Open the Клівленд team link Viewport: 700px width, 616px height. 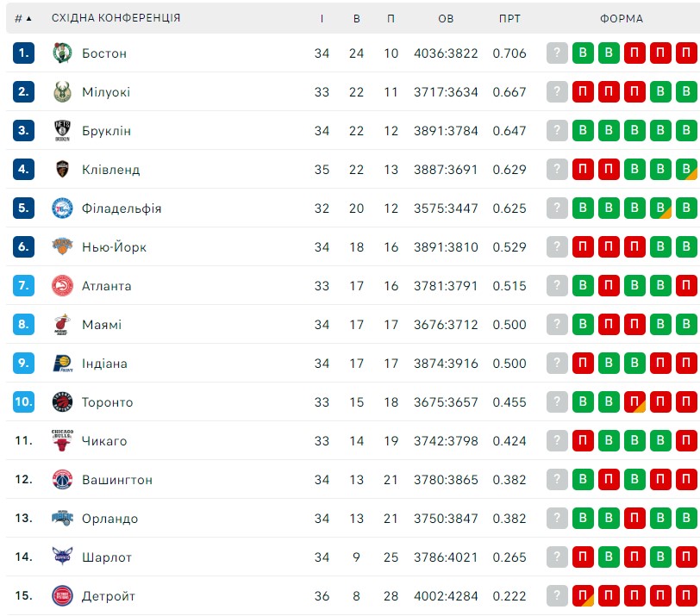(110, 170)
